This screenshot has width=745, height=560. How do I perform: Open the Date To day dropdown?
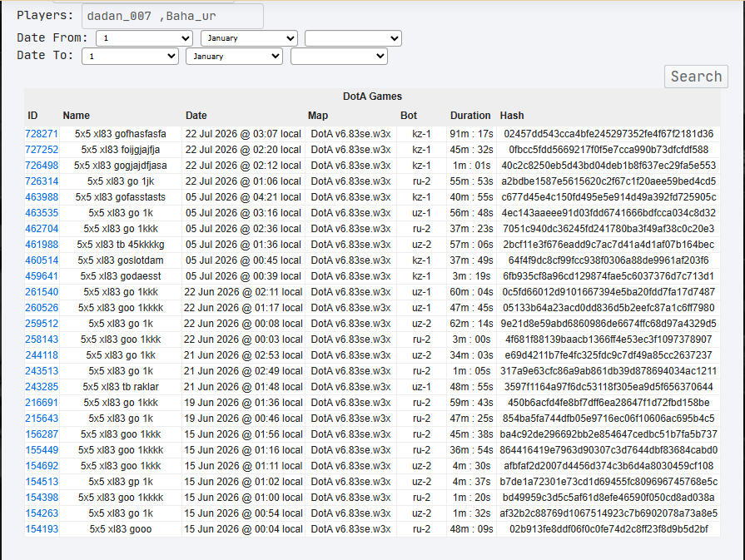point(130,56)
